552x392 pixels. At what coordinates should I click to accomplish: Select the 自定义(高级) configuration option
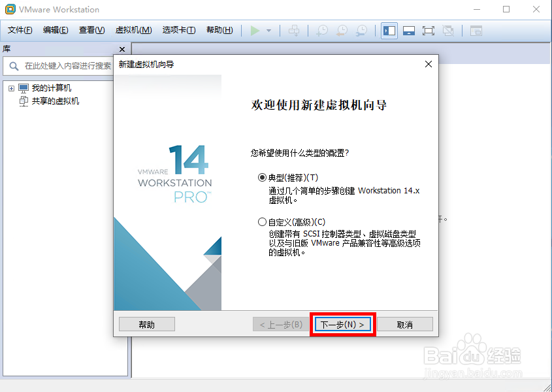262,221
